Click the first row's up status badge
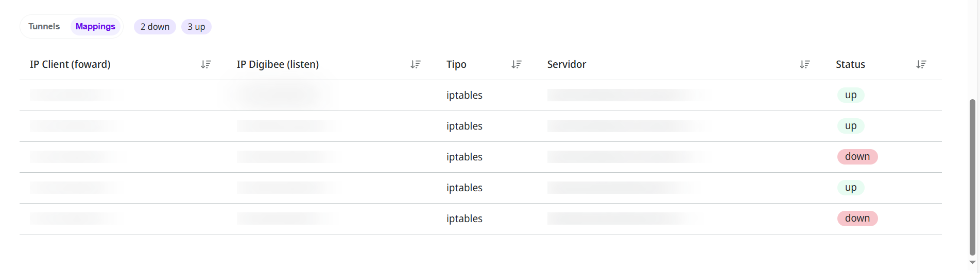 pos(851,95)
